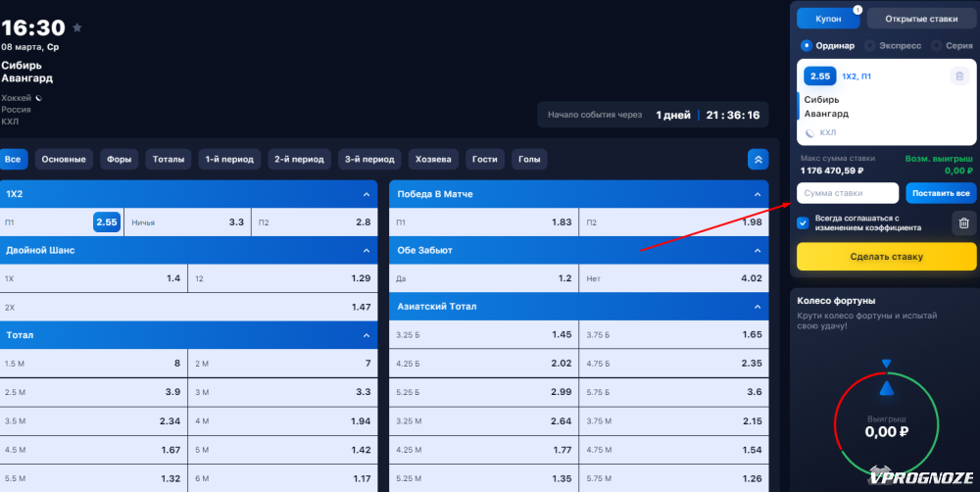Screen dimensions: 980x492
Task: Collapse the Азиатский Тотал section
Action: pos(758,307)
